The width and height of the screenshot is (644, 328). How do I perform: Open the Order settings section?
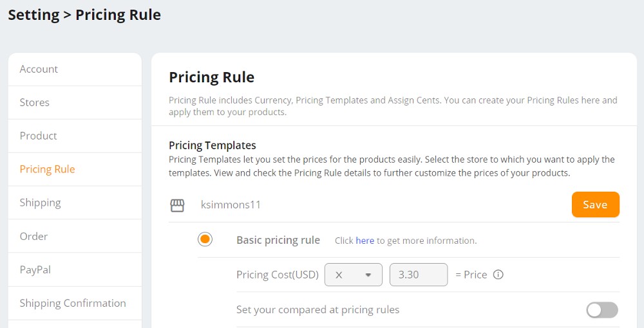point(75,236)
